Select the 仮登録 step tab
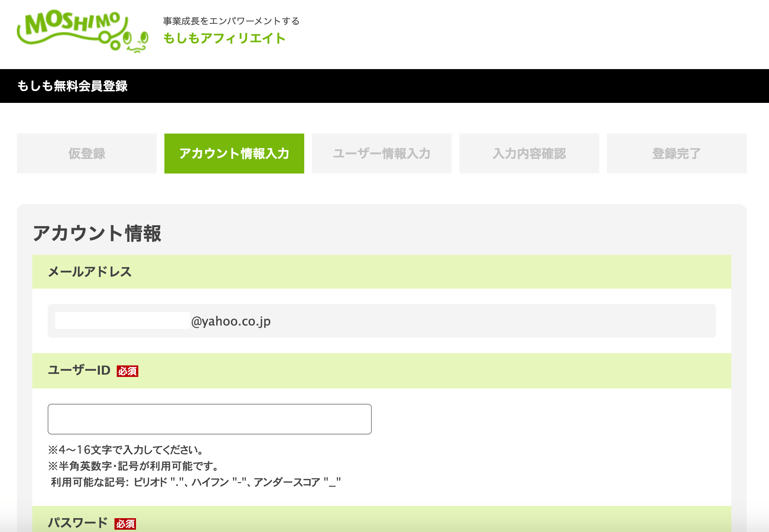 click(x=87, y=154)
